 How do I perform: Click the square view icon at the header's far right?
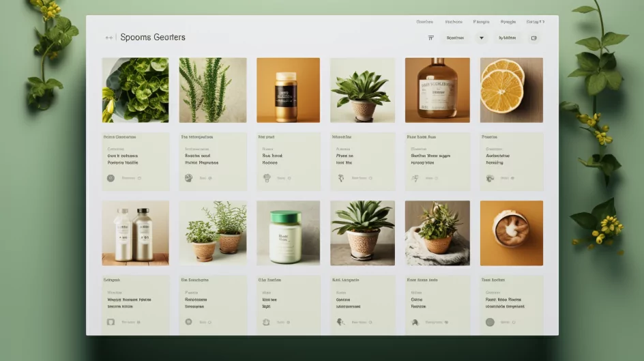point(533,38)
